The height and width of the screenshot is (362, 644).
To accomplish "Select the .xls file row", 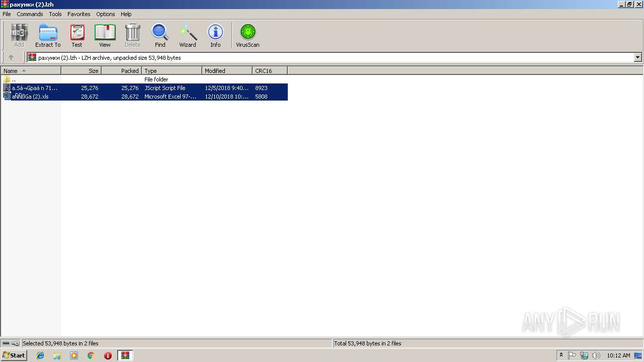I will 145,97.
